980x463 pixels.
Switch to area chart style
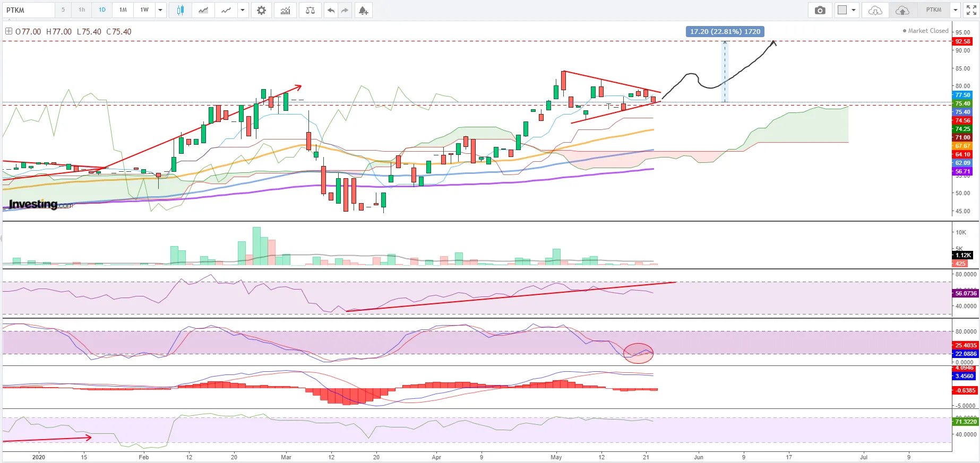coord(203,10)
